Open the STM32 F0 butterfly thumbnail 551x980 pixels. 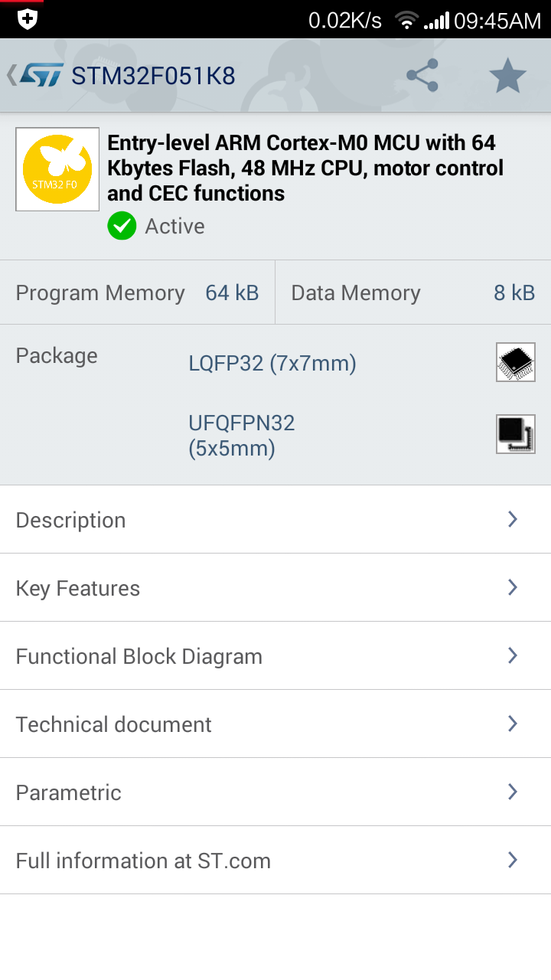click(57, 169)
